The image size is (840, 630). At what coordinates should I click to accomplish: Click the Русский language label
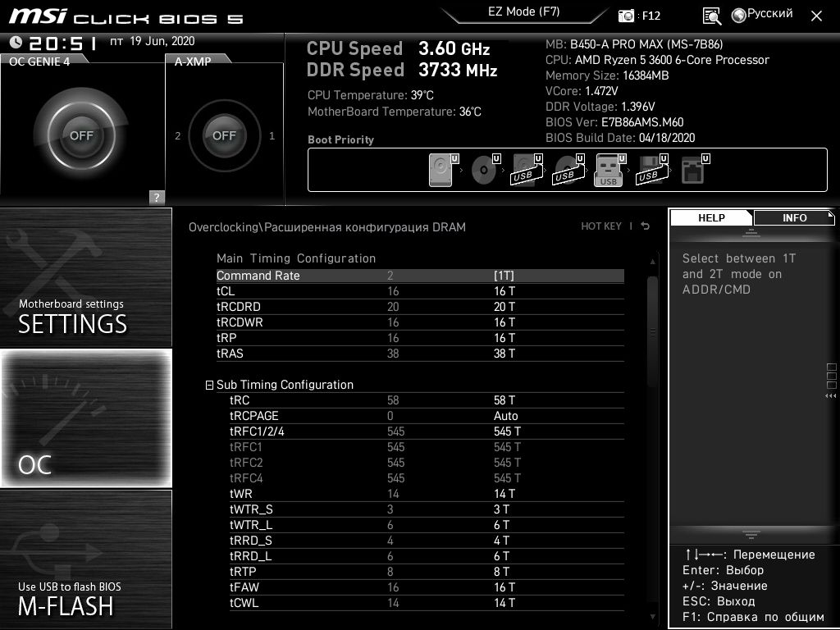click(x=769, y=13)
